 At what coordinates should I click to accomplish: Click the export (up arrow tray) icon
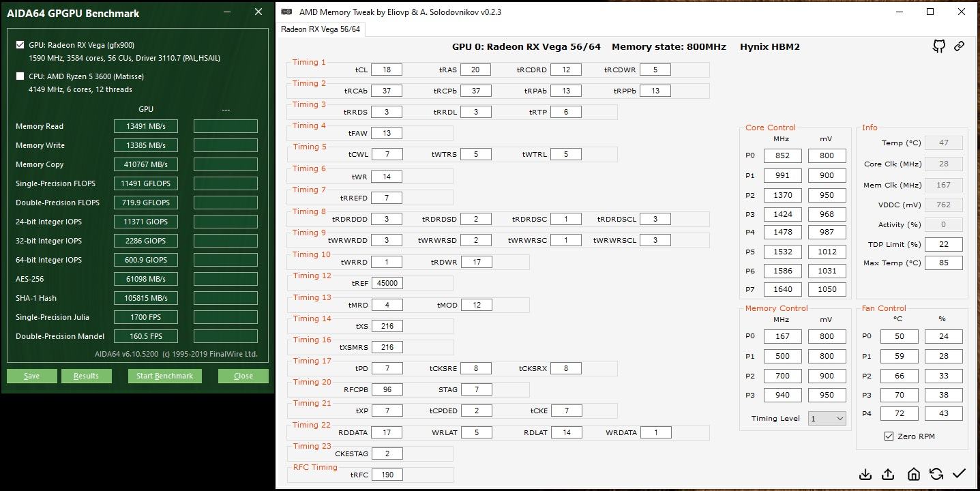(x=888, y=474)
